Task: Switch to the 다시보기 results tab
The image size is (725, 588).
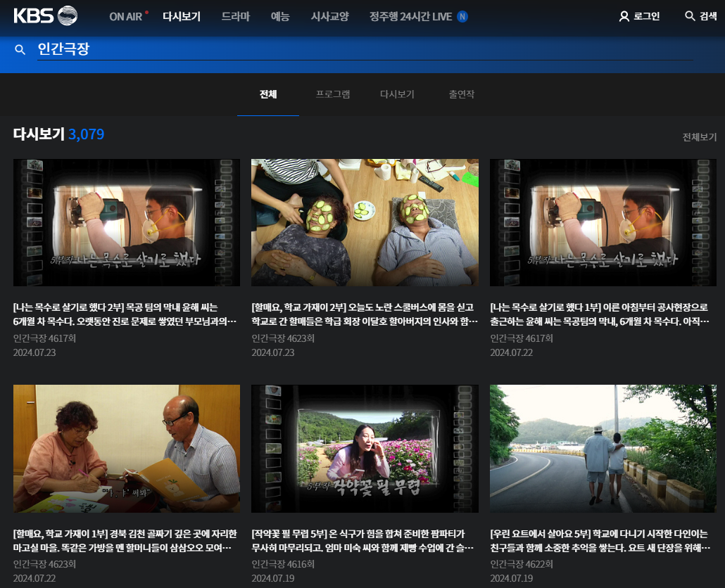Action: click(x=397, y=94)
